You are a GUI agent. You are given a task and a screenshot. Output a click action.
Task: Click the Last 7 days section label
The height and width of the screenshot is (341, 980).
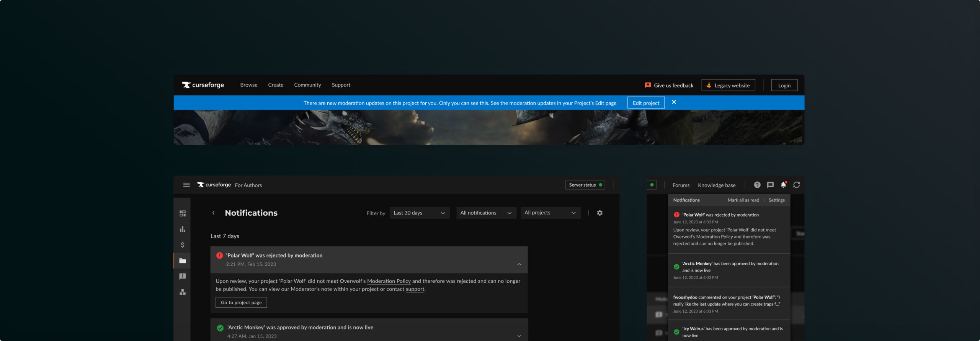[225, 236]
